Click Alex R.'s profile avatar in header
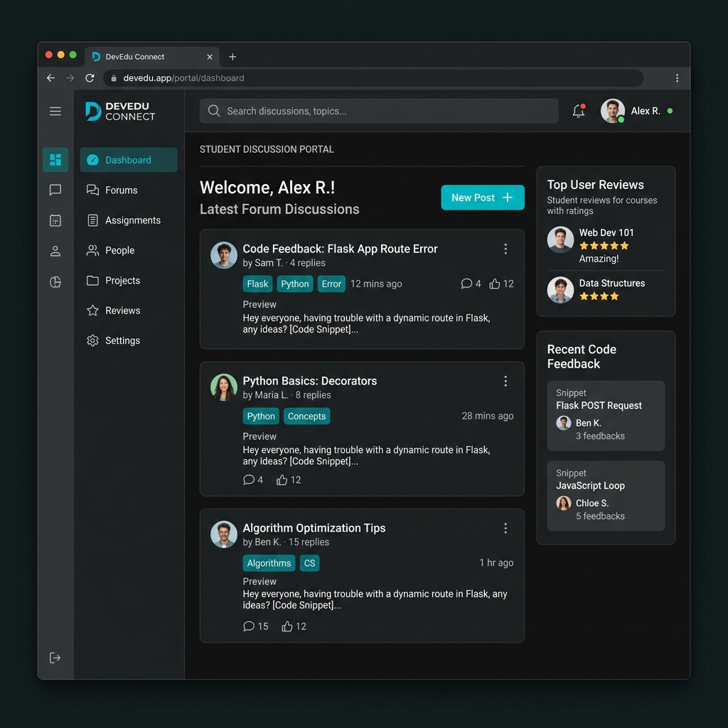The height and width of the screenshot is (728, 728). tap(612, 111)
